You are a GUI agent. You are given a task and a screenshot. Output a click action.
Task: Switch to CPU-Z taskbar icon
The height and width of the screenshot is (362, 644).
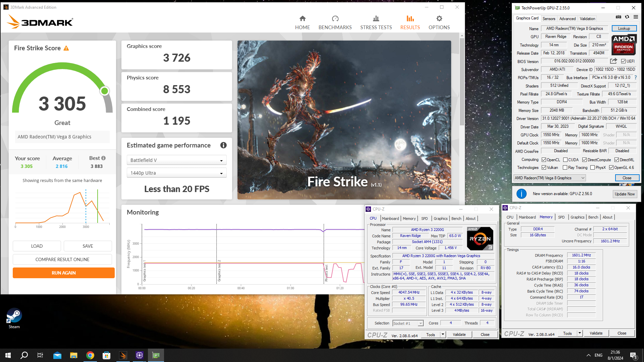point(139,355)
